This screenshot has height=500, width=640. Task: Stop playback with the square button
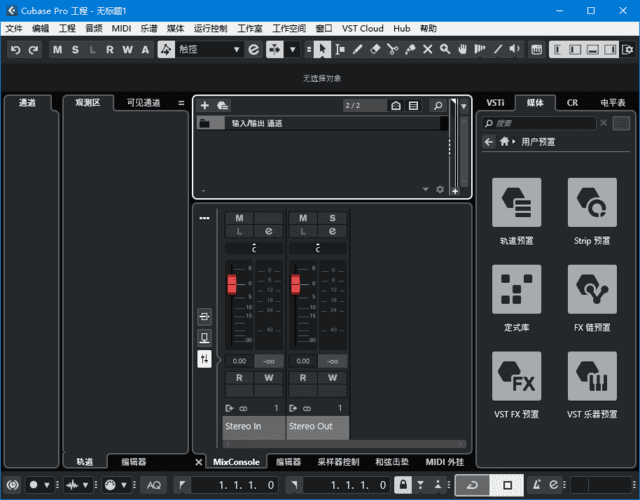point(507,485)
